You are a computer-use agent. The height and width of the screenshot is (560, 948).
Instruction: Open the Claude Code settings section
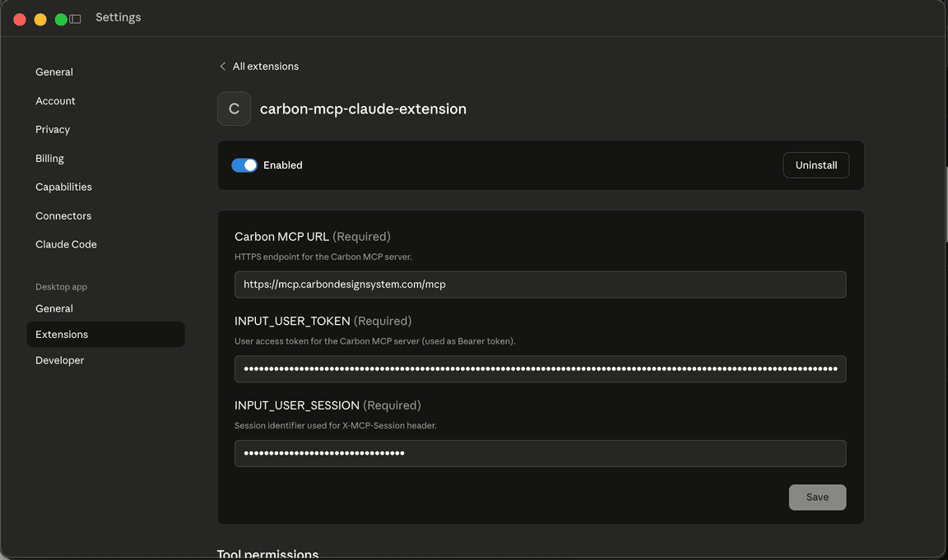pos(66,244)
